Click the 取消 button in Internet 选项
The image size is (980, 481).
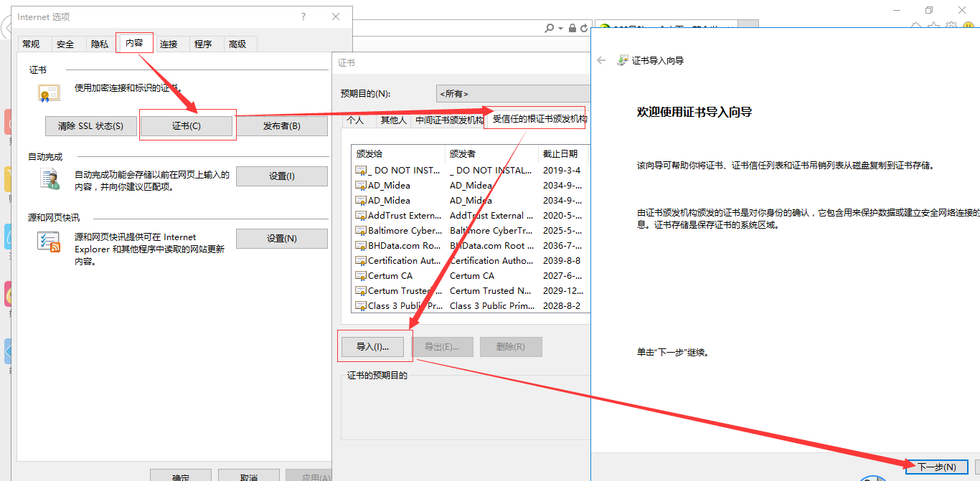249,476
